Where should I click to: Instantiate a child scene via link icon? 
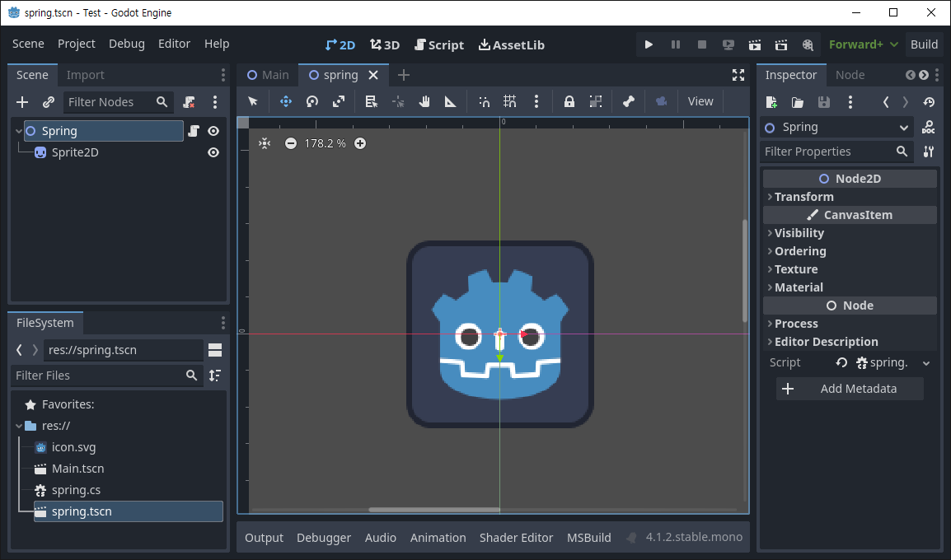pos(49,102)
